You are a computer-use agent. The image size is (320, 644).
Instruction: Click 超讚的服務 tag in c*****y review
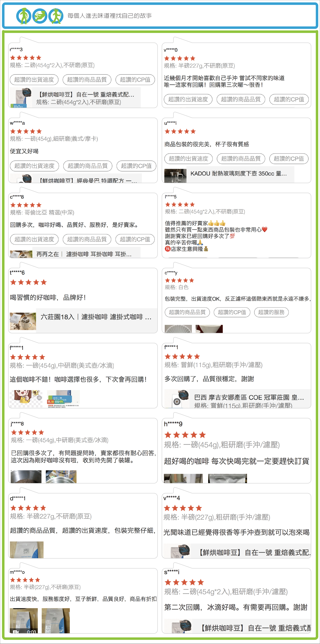(271, 312)
